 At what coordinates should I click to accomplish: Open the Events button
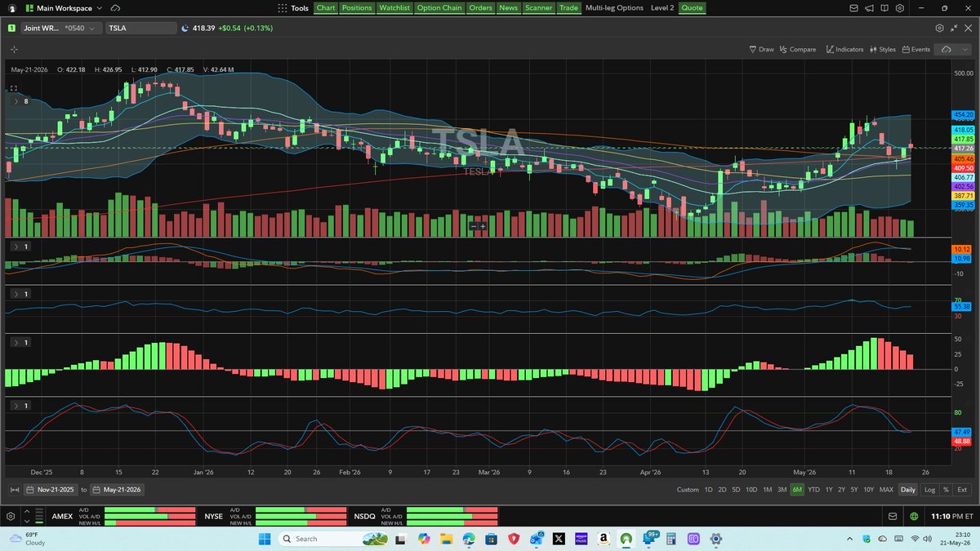tap(916, 49)
